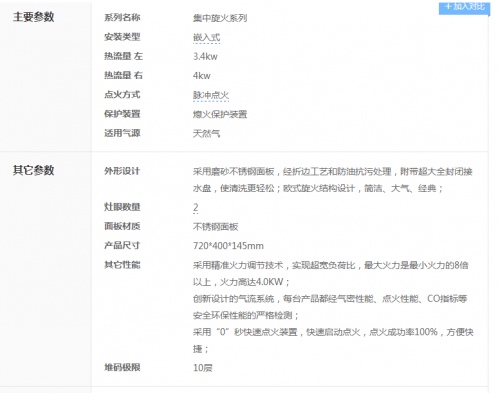Select the 不锈钢面板 panel material value
Image resolution: width=500 pixels, height=393 pixels.
(x=216, y=227)
